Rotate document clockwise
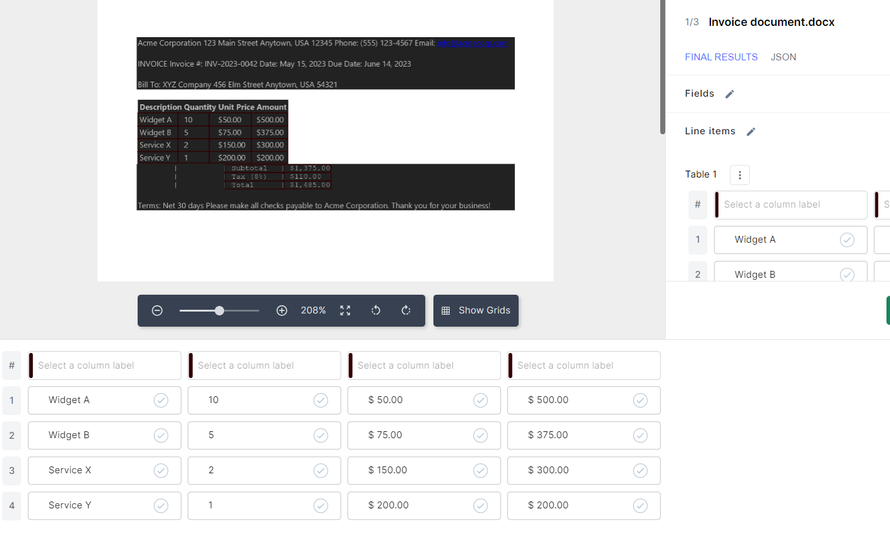This screenshot has width=890, height=538. point(406,311)
